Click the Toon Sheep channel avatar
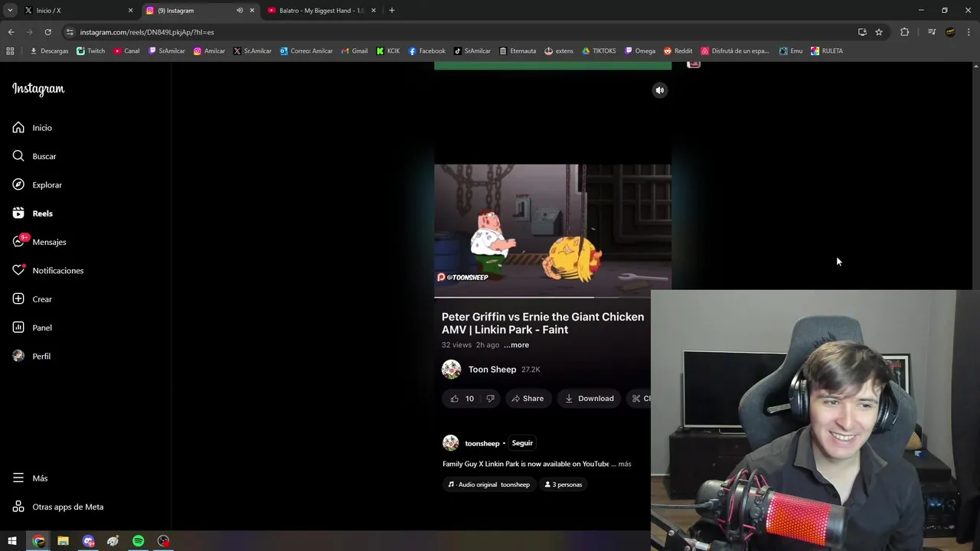 click(451, 370)
